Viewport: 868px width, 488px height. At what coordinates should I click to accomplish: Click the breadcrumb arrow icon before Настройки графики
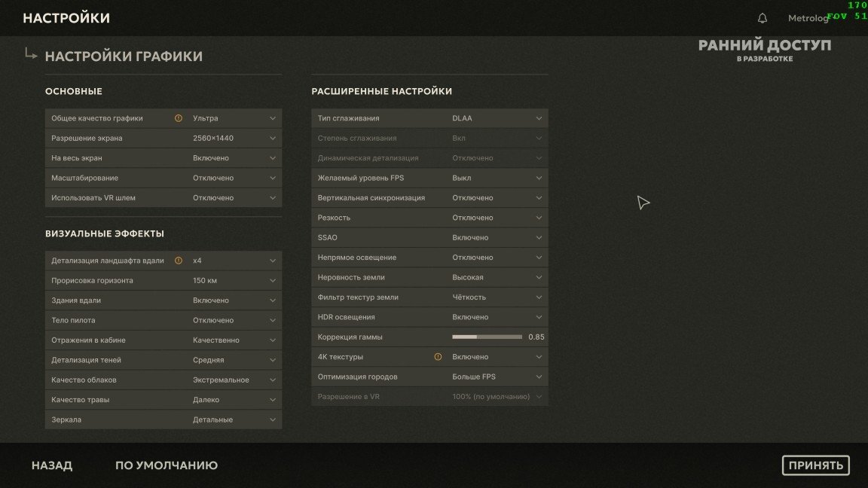click(31, 53)
